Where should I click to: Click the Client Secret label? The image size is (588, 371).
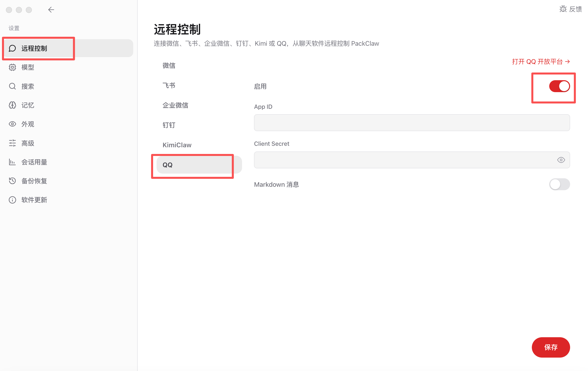point(272,144)
